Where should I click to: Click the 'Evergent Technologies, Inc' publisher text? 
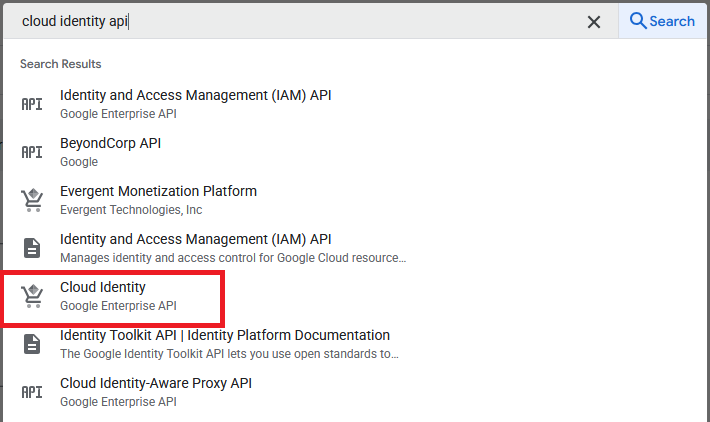[x=131, y=210]
